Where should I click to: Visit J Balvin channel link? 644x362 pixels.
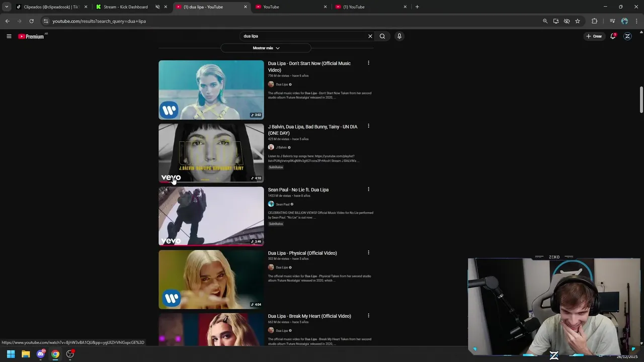click(281, 147)
